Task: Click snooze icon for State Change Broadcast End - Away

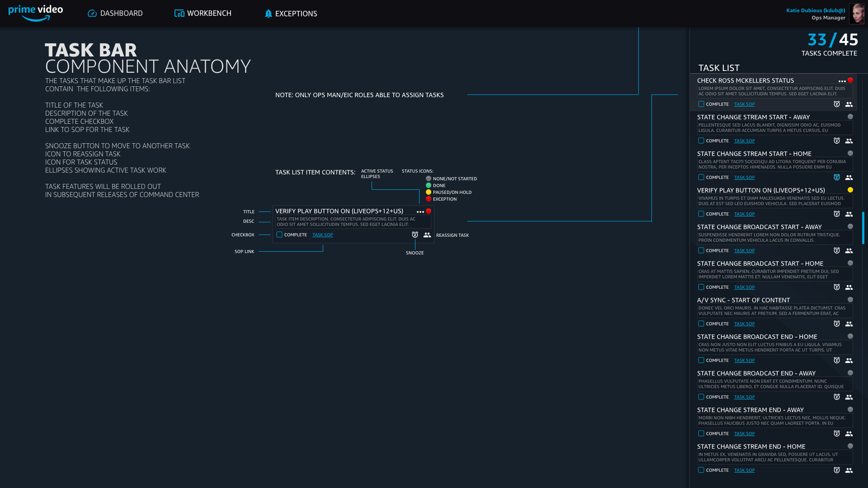Action: coord(837,397)
